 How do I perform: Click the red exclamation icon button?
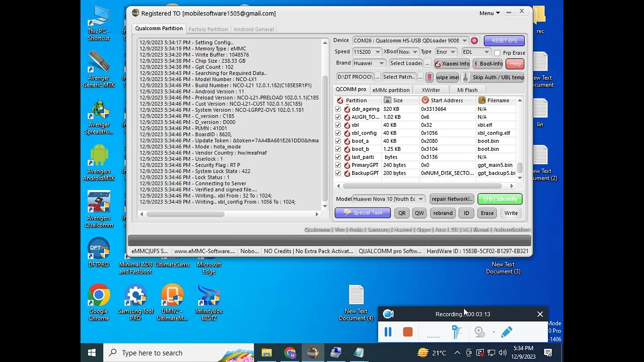point(429,77)
